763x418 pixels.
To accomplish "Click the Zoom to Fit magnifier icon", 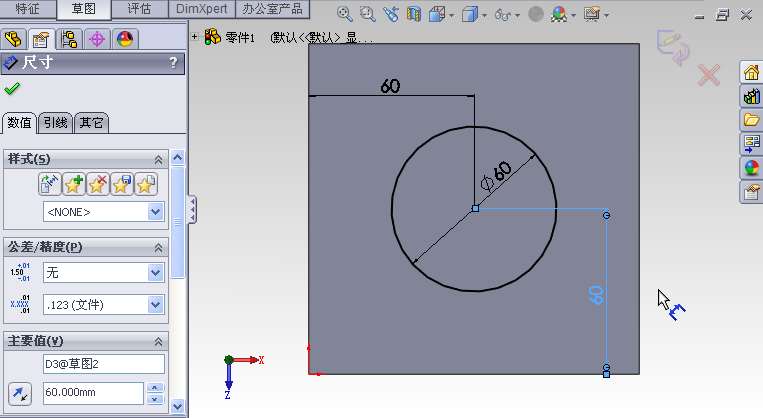I will (345, 14).
